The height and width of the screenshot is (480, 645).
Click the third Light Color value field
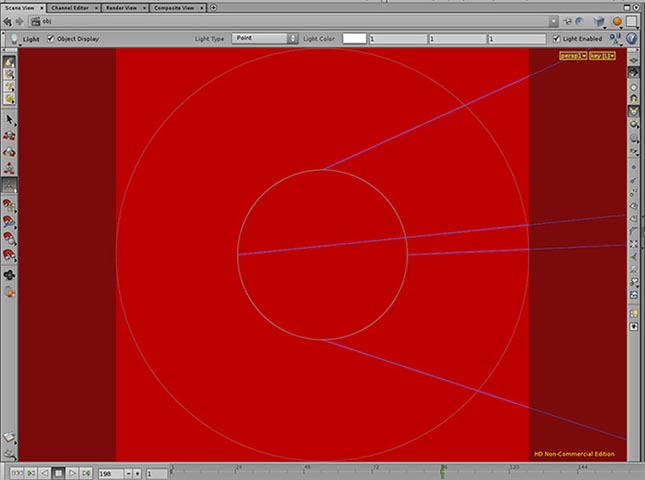pos(517,39)
